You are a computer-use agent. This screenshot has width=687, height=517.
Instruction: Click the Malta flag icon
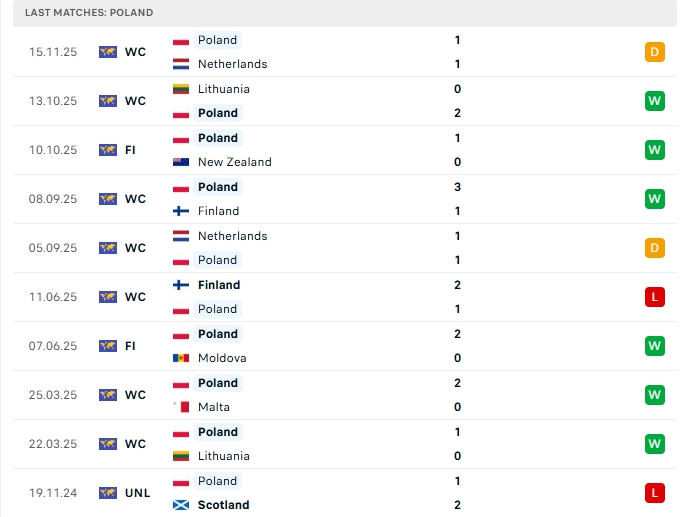click(181, 407)
